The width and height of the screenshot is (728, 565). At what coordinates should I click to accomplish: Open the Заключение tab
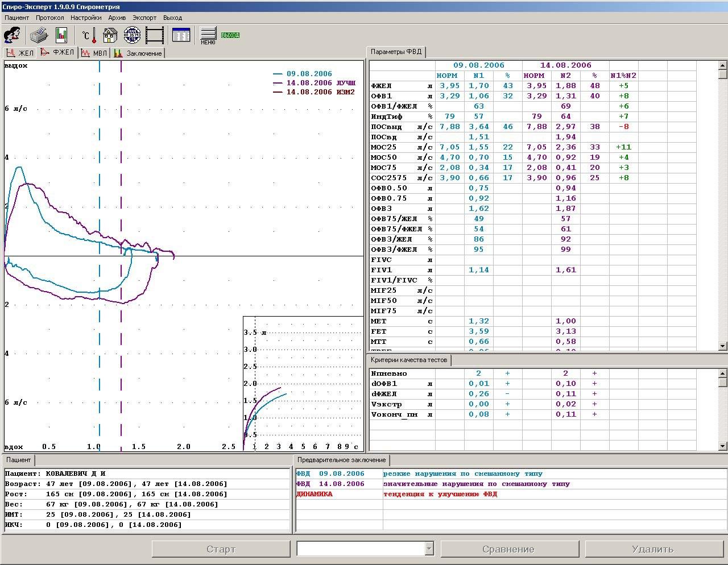[x=138, y=53]
